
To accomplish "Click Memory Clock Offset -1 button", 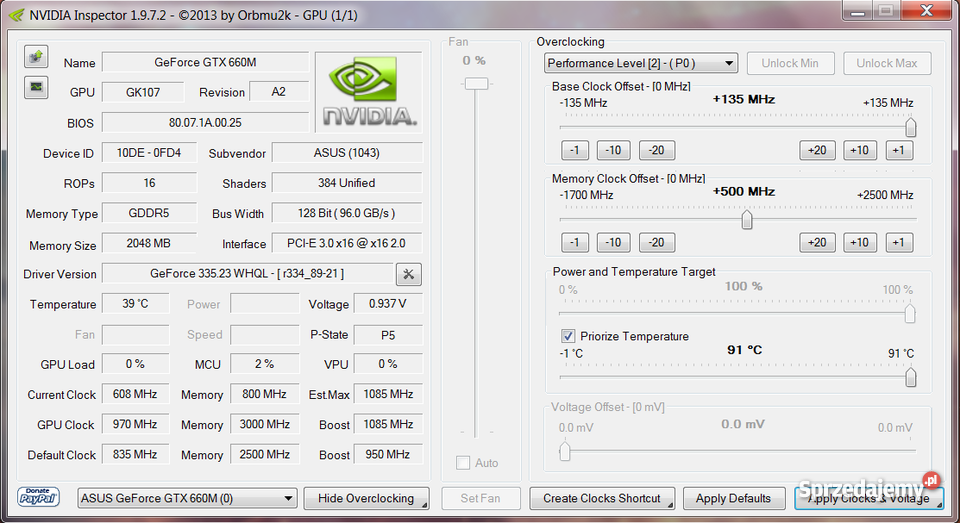I will coord(574,243).
